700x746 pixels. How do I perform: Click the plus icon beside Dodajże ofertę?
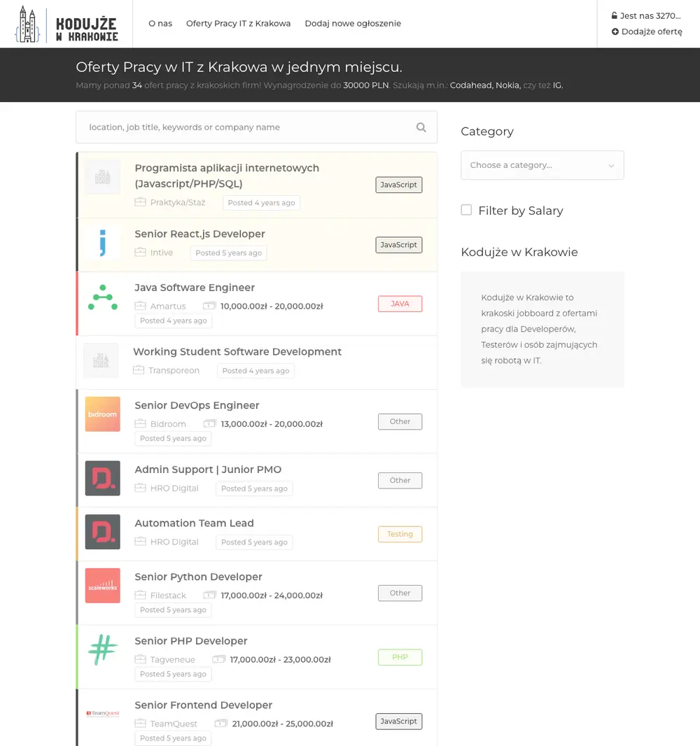[615, 31]
